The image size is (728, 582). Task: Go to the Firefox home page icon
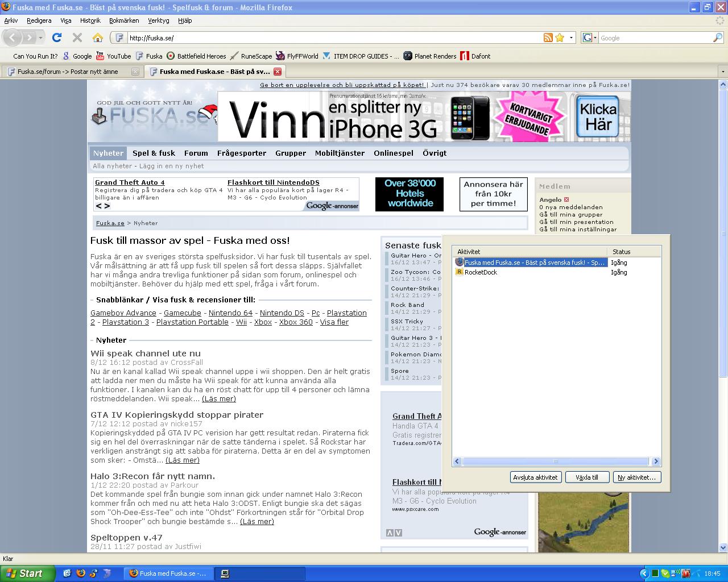pos(98,38)
